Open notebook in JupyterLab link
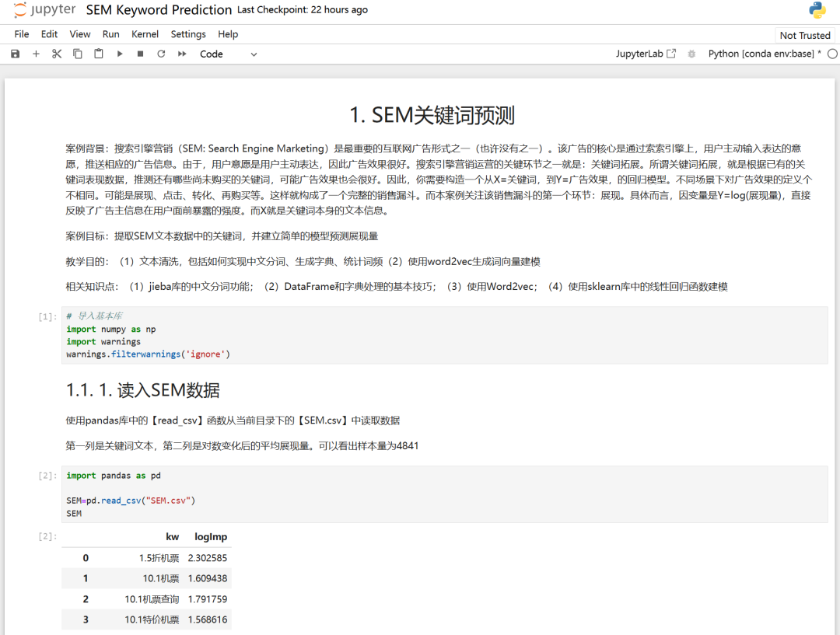 (646, 54)
